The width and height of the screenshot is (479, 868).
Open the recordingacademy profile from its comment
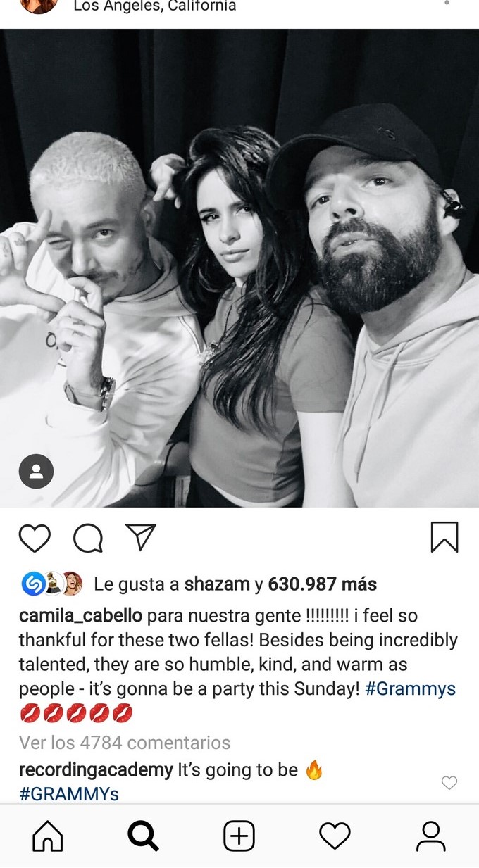point(96,770)
